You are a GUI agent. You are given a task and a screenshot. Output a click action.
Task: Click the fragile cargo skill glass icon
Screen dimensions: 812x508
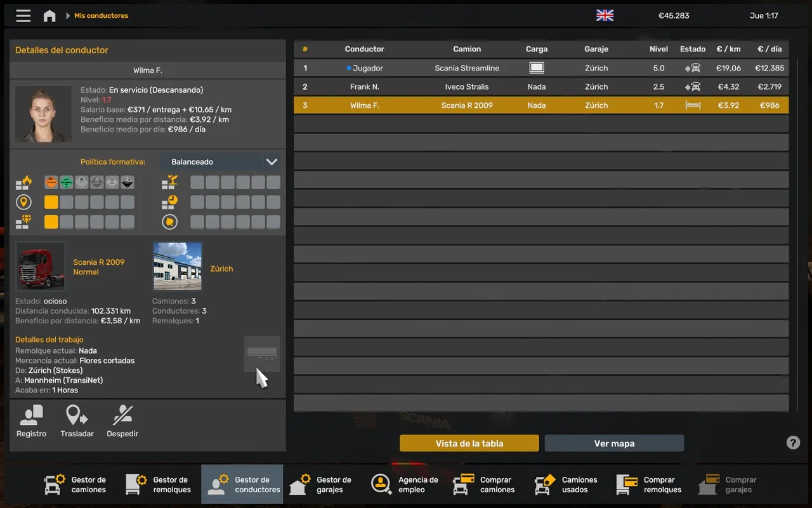[x=169, y=183]
